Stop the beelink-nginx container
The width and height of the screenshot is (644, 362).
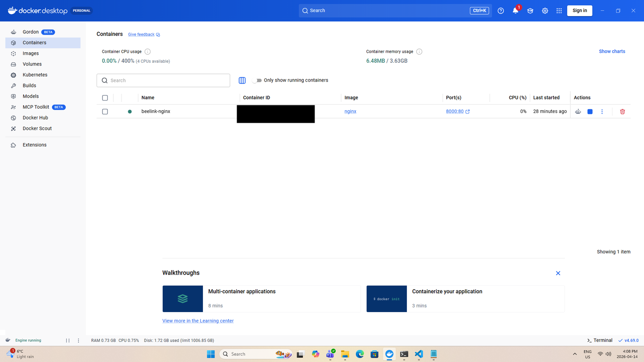tap(590, 111)
